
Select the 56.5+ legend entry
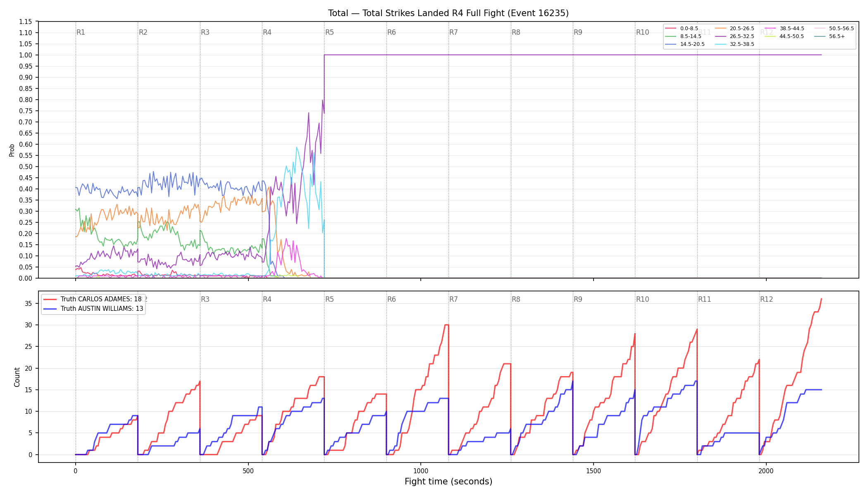tap(830, 36)
